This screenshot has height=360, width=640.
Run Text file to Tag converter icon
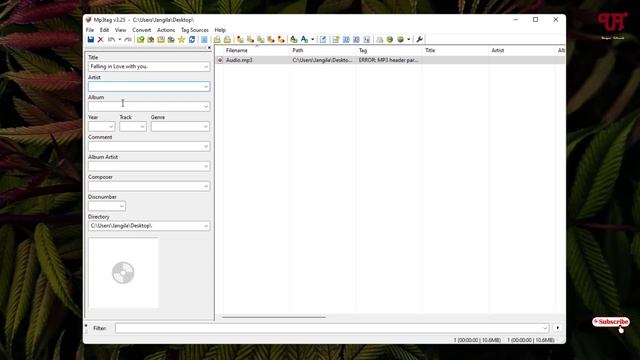(271, 40)
